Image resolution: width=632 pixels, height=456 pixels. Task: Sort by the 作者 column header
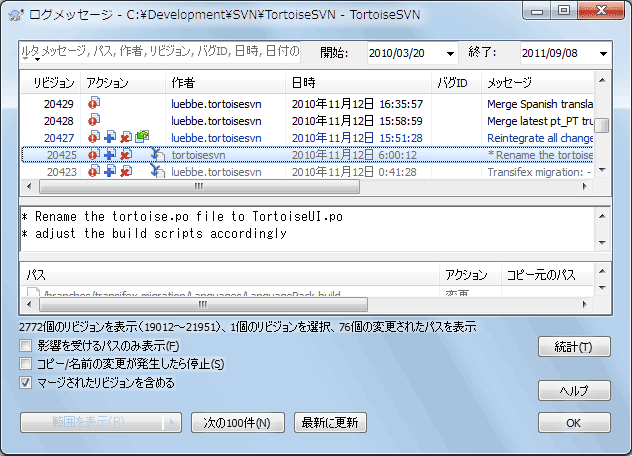(225, 83)
